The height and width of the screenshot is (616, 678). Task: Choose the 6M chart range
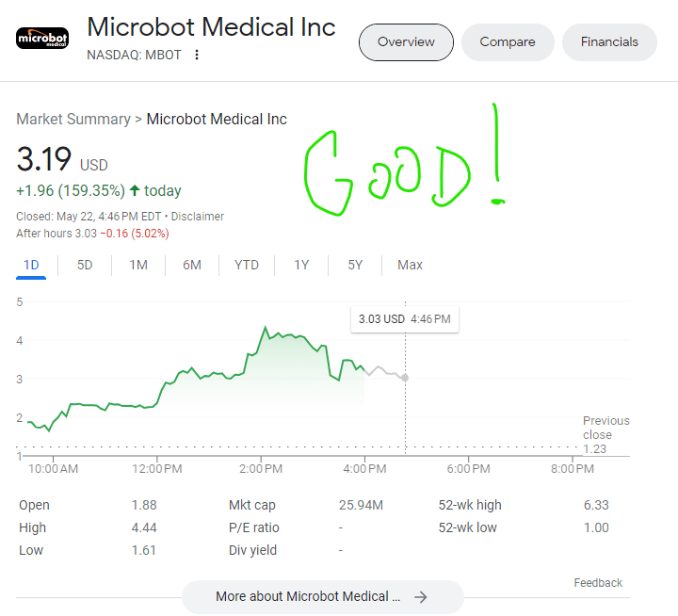pos(192,265)
